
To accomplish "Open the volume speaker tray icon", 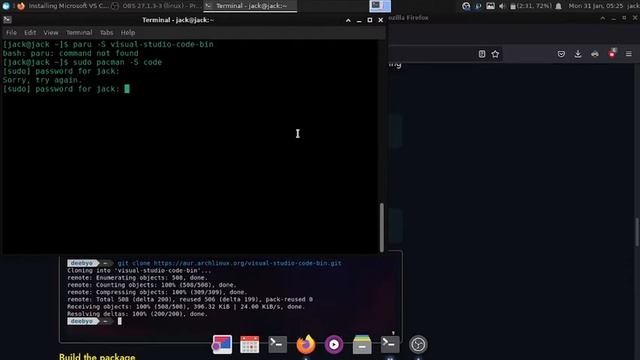I will click(x=502, y=6).
